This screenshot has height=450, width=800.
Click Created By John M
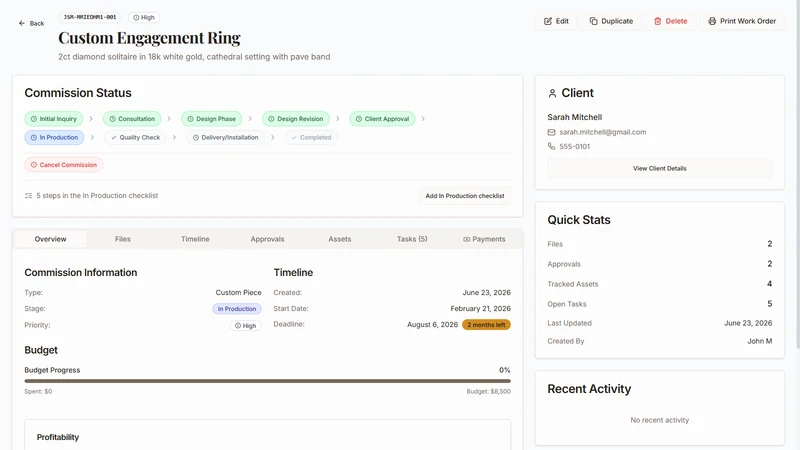point(660,341)
